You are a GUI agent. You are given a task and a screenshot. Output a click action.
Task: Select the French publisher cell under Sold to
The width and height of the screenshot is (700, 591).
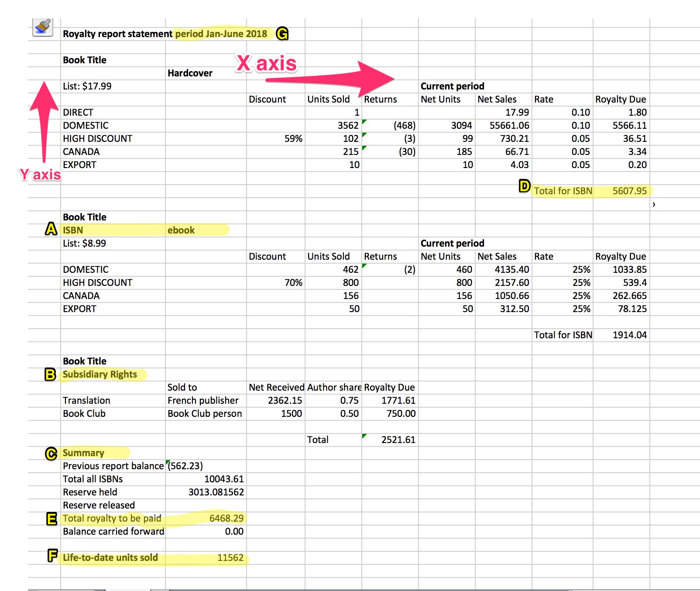point(202,400)
